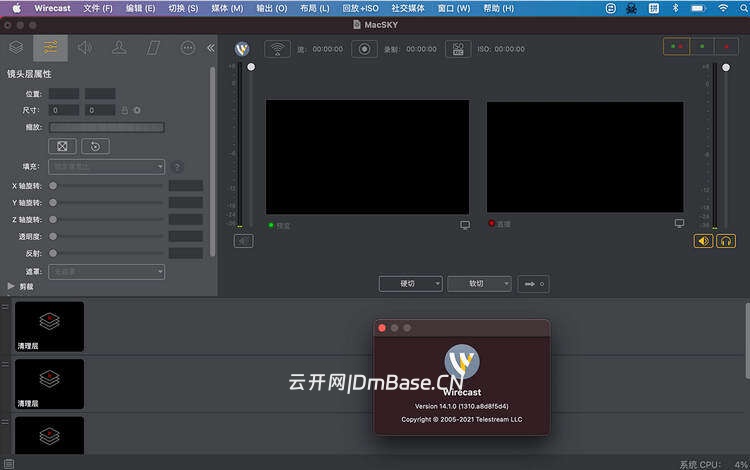Close the Wirecast About dialog
Viewport: 750px width, 470px height.
(x=382, y=328)
